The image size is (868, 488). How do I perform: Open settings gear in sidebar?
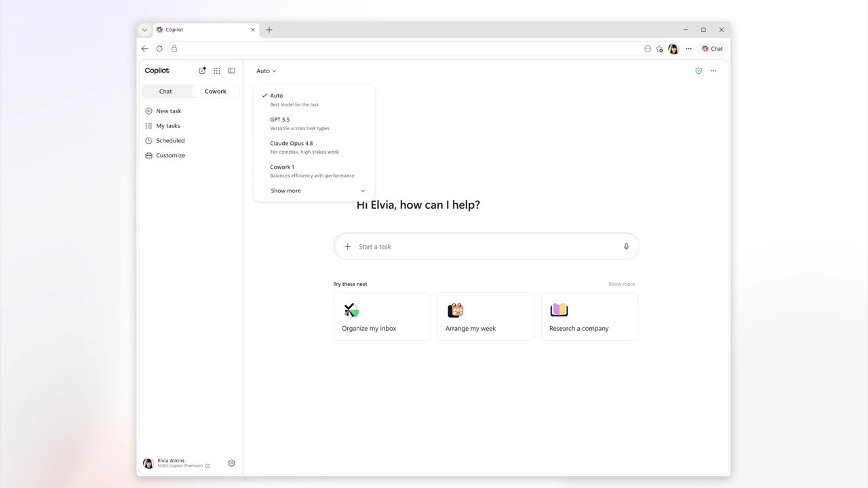point(231,464)
